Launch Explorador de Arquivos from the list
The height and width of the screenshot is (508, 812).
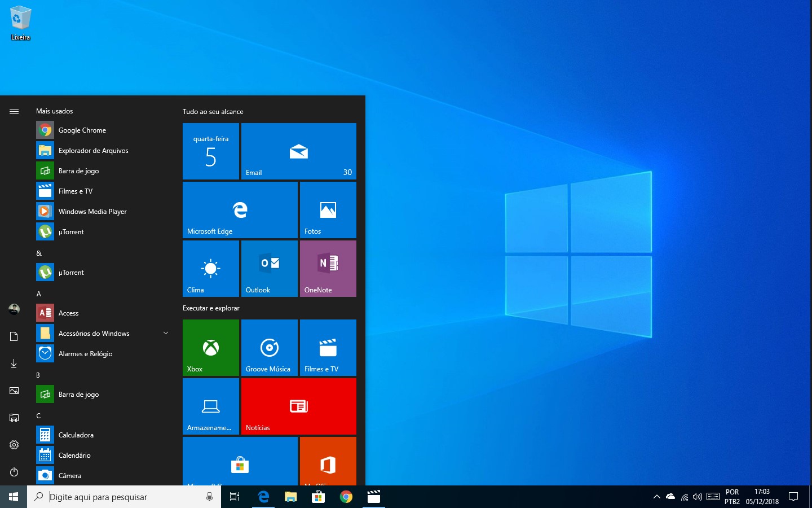coord(104,151)
